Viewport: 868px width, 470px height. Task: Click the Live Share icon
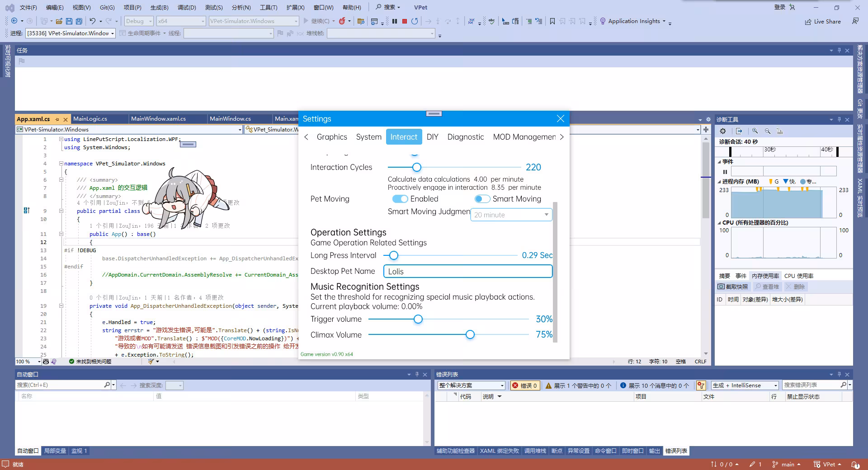click(x=808, y=21)
